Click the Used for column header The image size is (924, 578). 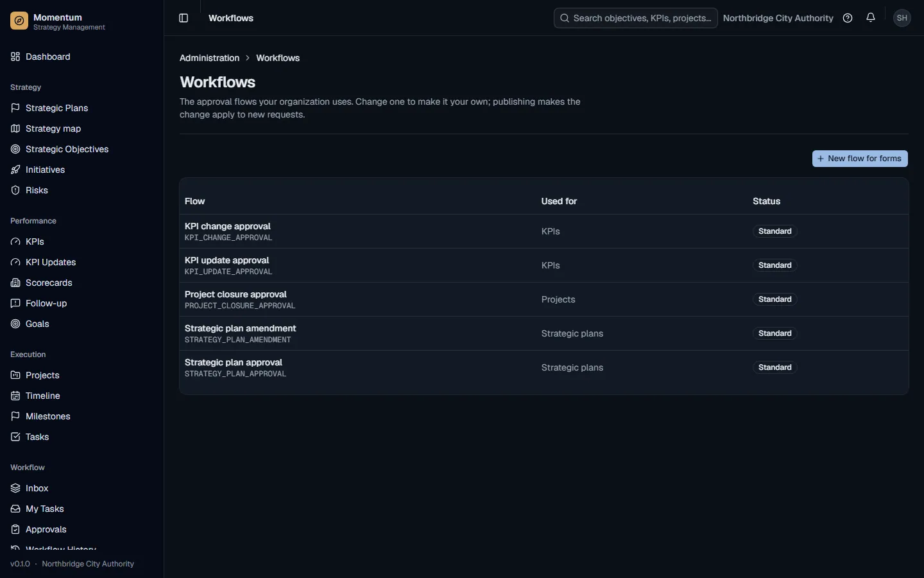click(x=559, y=201)
